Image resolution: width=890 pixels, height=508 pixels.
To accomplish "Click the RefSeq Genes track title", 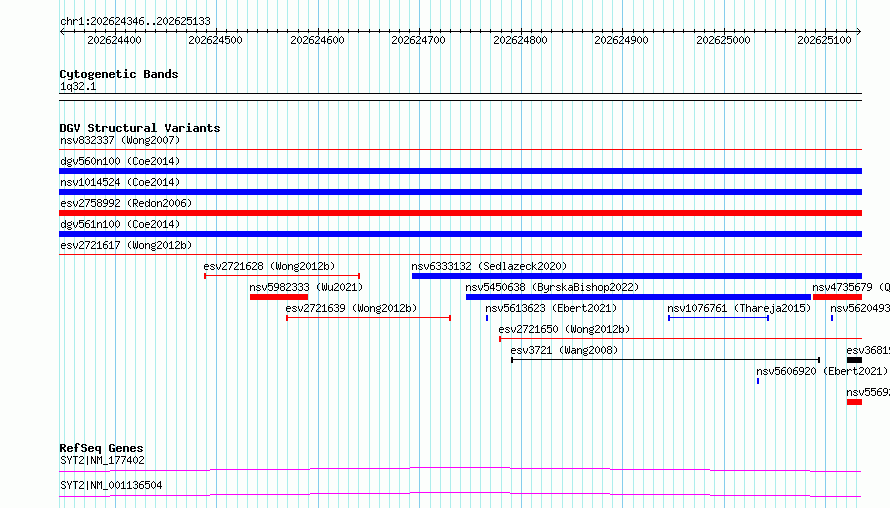I will click(101, 448).
